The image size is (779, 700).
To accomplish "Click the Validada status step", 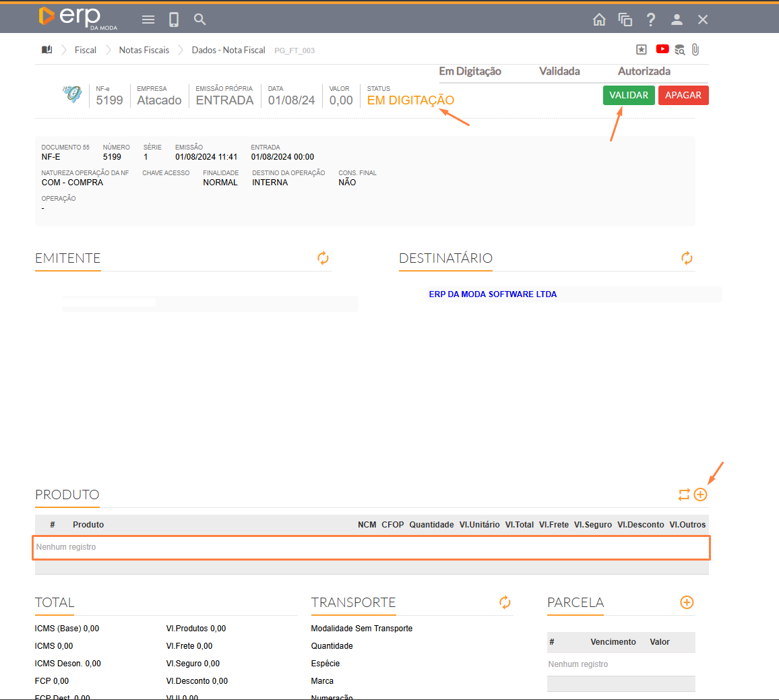I will 559,71.
